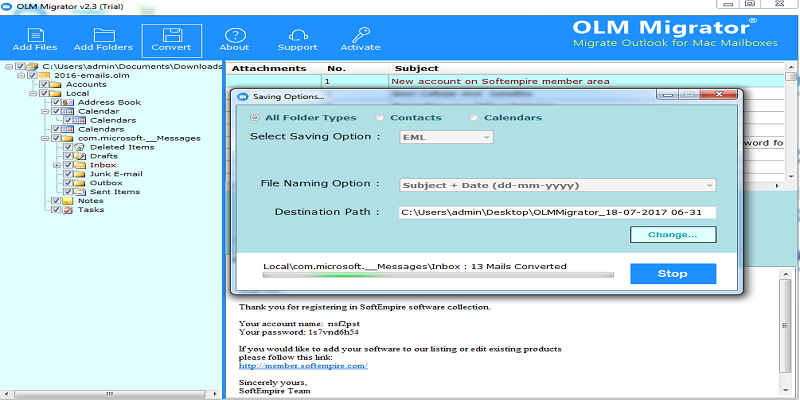800x400 pixels.
Task: Click the Notes folder icon
Action: pos(69,201)
